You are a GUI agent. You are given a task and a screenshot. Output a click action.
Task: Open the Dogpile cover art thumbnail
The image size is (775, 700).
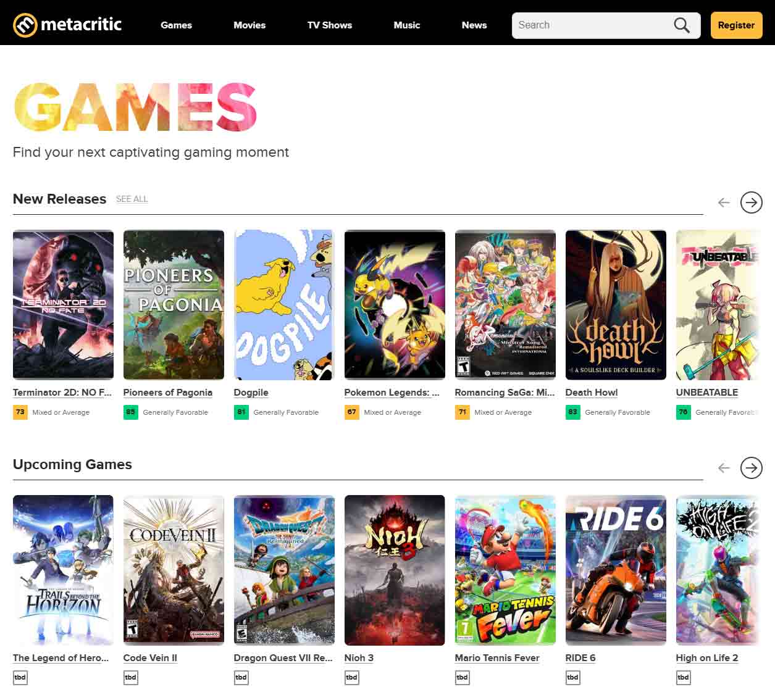pos(284,305)
